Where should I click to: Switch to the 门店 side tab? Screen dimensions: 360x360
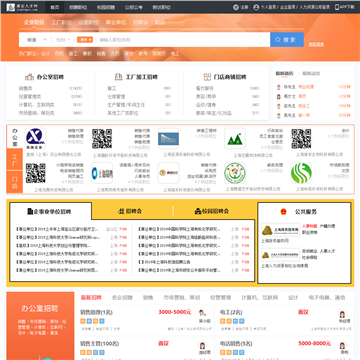pyautogui.click(x=15, y=182)
